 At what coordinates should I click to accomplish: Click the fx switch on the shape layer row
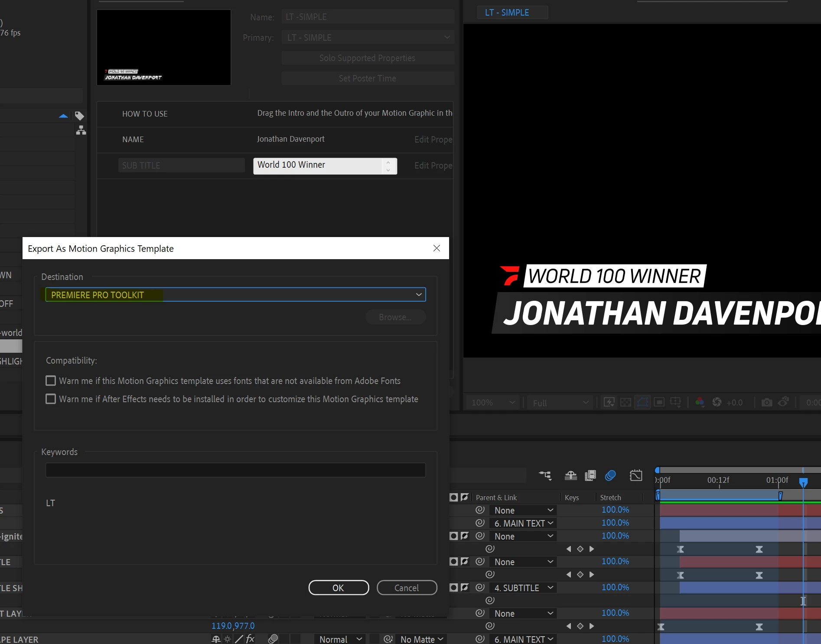(x=250, y=639)
